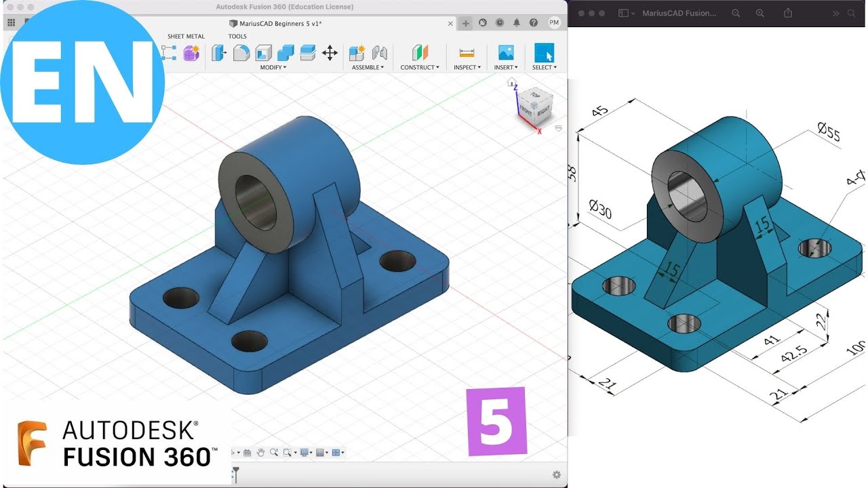Viewport: 868px width, 488px height.
Task: Click zoom out in Preview window
Action: click(x=736, y=13)
